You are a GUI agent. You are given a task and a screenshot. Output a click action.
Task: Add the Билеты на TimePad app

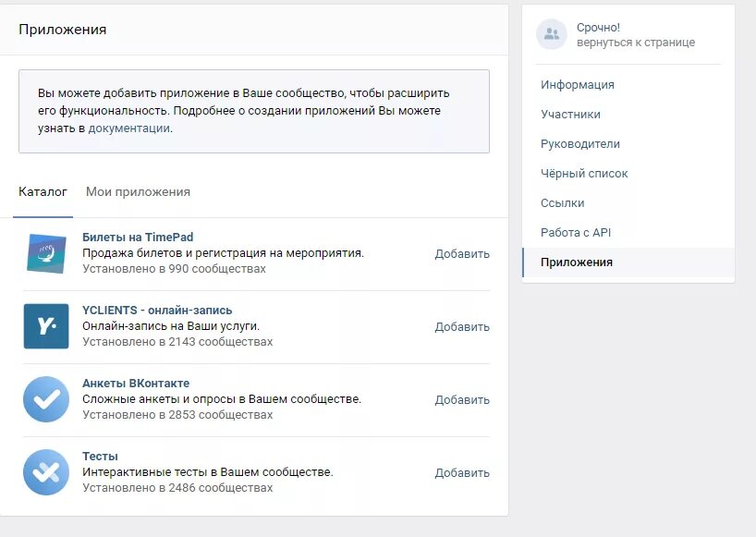(462, 253)
